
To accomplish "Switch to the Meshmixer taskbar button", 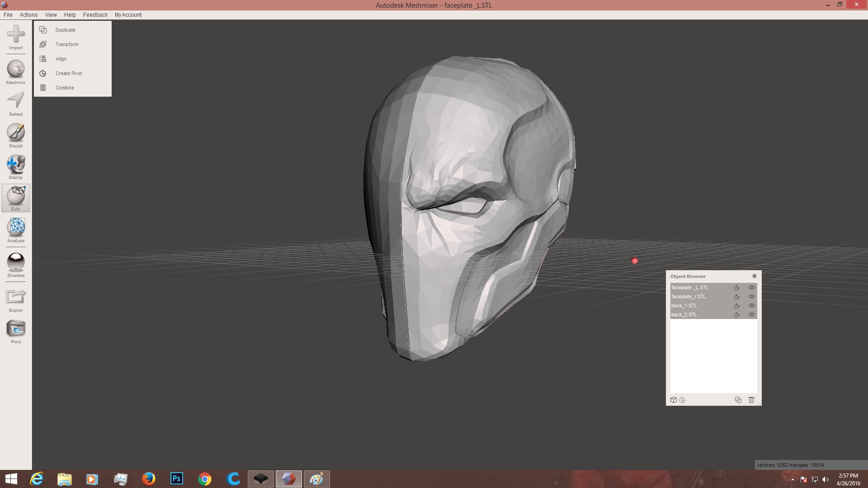I will [289, 479].
